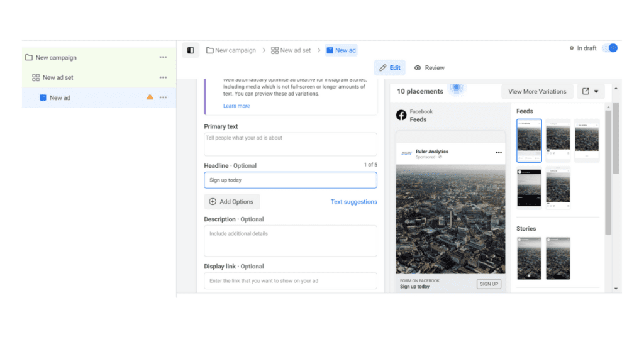Click SIGN UP button in ad preview
This screenshot has width=644, height=337.
[x=489, y=284]
